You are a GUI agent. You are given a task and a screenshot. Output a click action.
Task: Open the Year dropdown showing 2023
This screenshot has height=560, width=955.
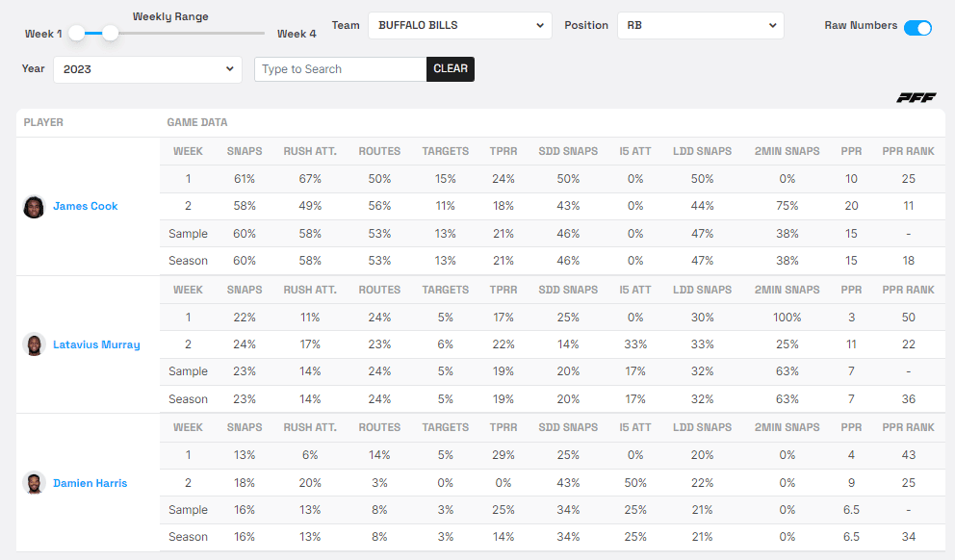click(147, 69)
